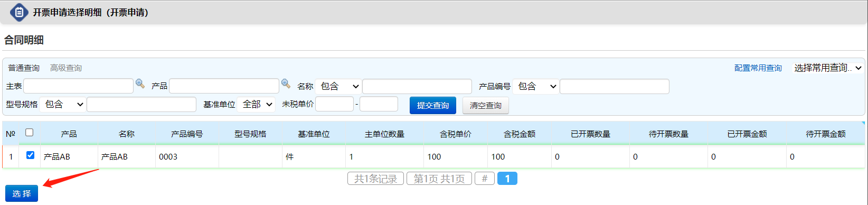868x205 pixels.
Task: Click the 主单位数量 cell showing 1
Action: [384, 156]
